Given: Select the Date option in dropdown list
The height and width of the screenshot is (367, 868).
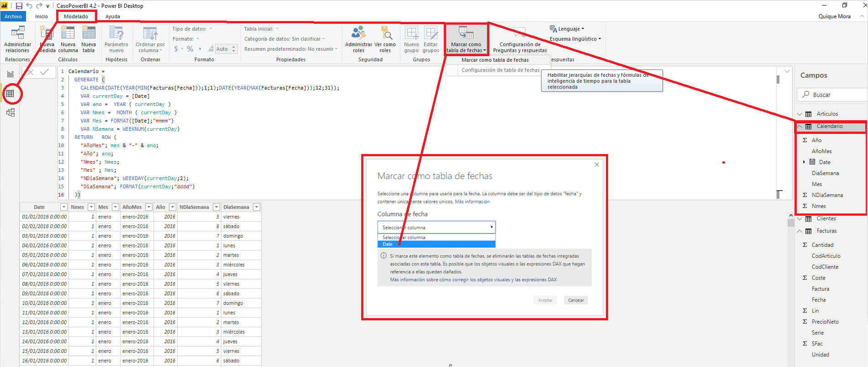Looking at the screenshot, I should 437,244.
